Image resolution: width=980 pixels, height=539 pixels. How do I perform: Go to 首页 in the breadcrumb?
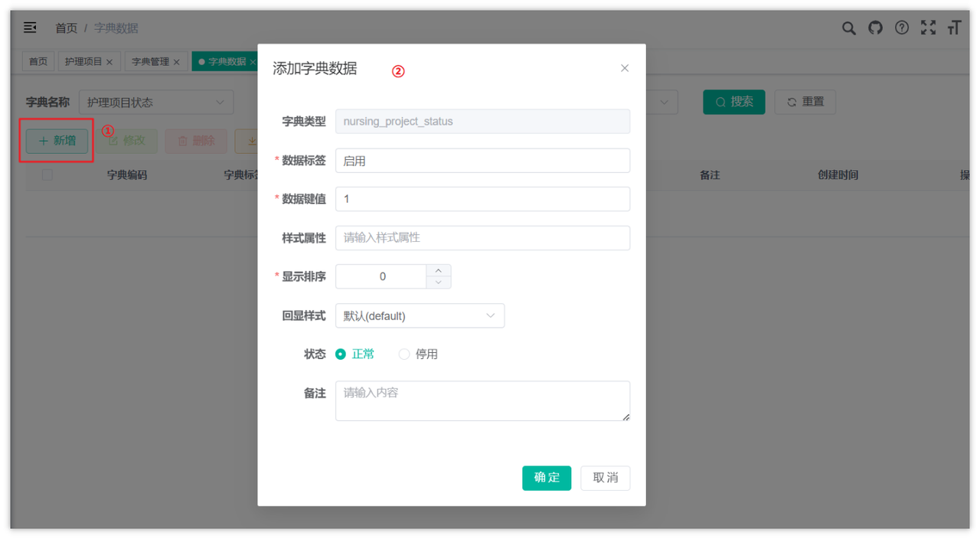(66, 28)
